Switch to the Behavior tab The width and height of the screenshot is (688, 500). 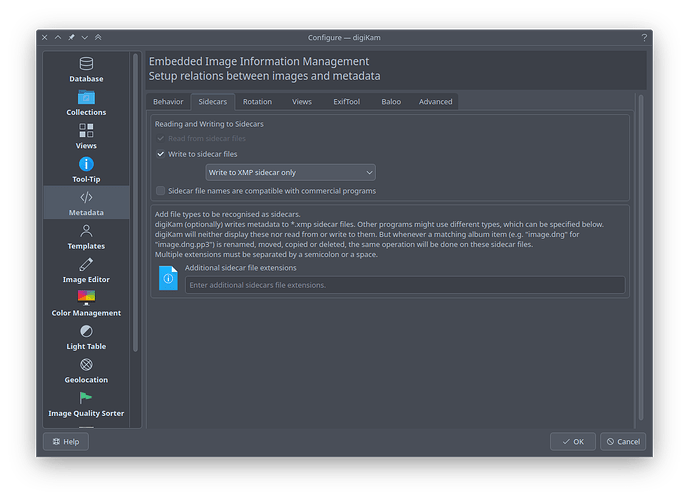pyautogui.click(x=168, y=101)
